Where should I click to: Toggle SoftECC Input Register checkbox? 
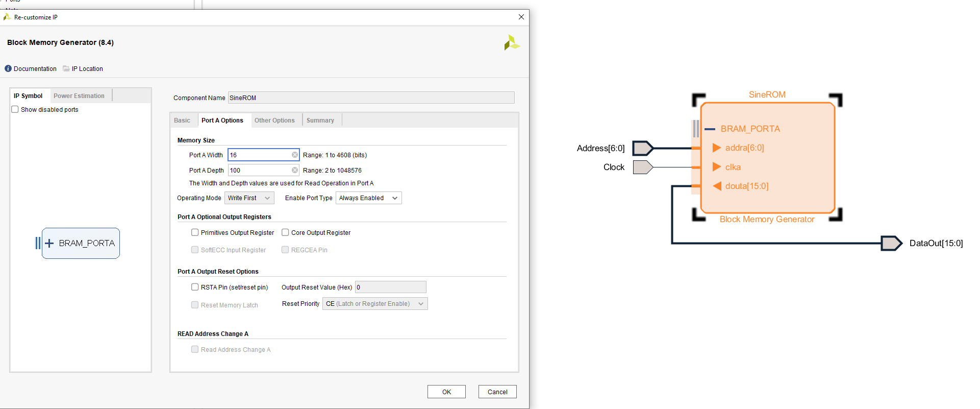pyautogui.click(x=195, y=250)
